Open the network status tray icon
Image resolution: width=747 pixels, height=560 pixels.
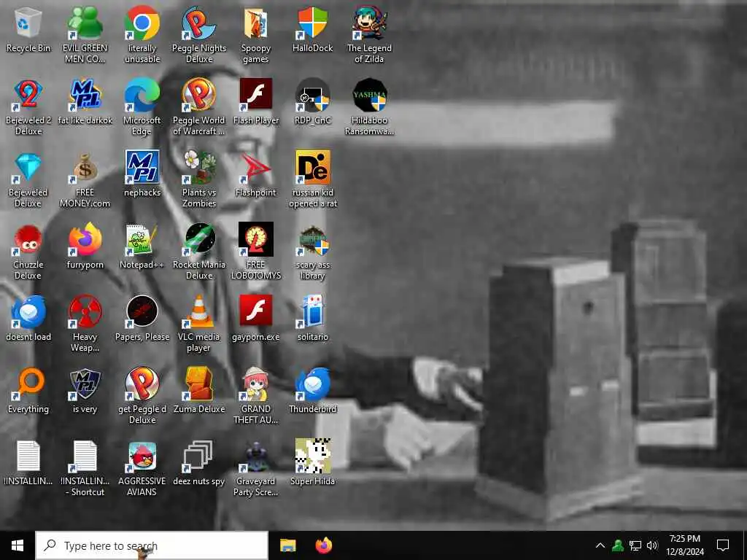(635, 545)
